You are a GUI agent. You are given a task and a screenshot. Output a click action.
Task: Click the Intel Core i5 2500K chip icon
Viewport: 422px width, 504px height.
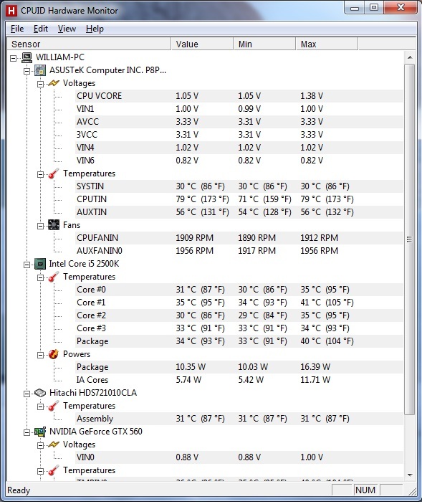40,264
